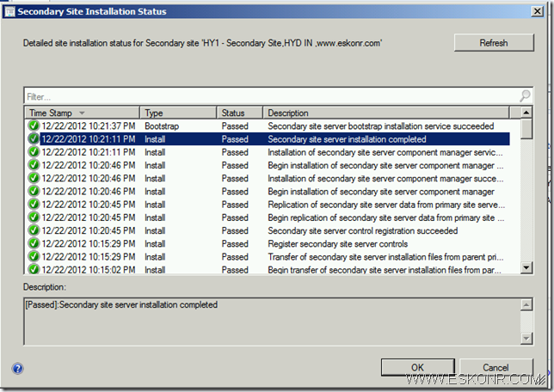Click the time stamp '12/22/2012 10:15:02 PM'
554x392 pixels.
(89, 269)
